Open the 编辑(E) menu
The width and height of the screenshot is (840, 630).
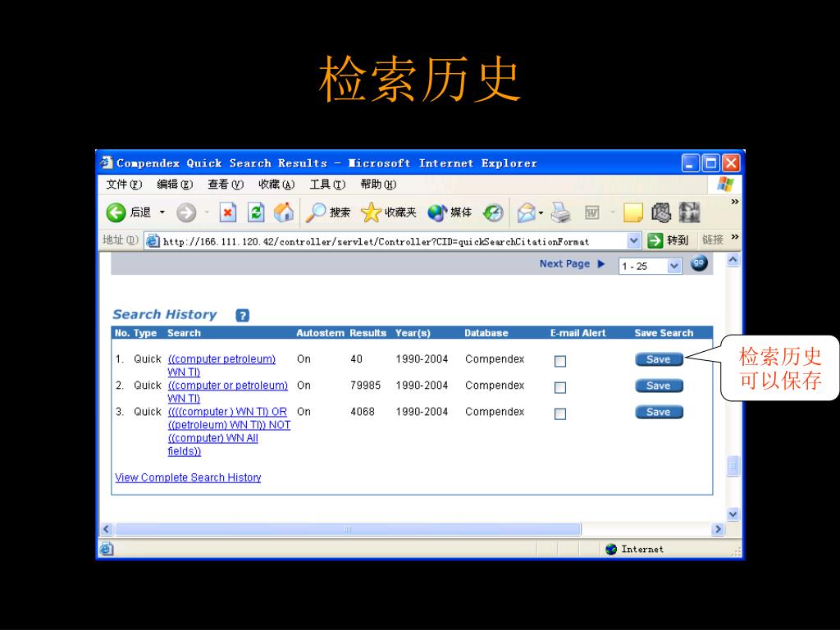tap(175, 185)
